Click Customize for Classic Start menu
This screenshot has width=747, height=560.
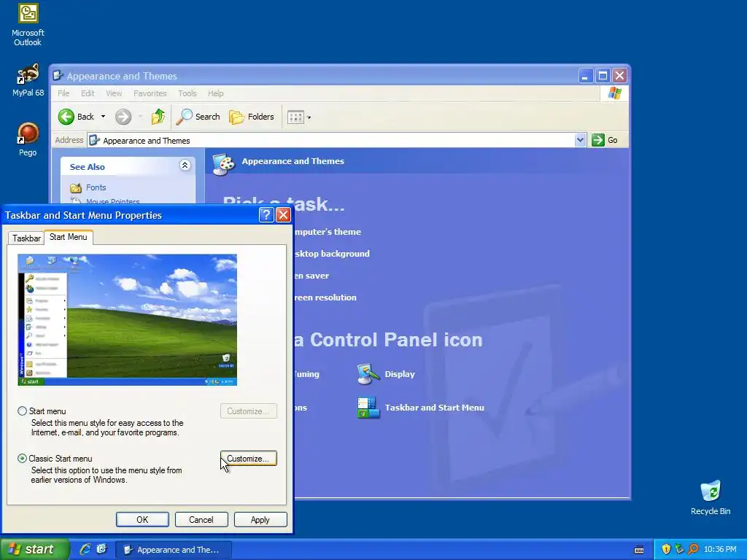248,459
